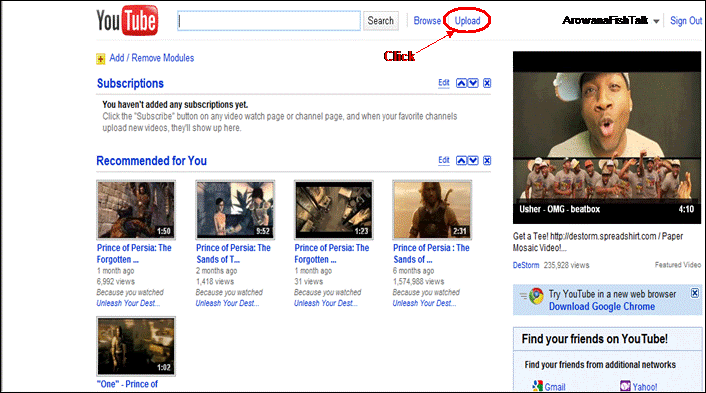Click the '235,928 views' text
The image size is (706, 393).
tap(566, 265)
